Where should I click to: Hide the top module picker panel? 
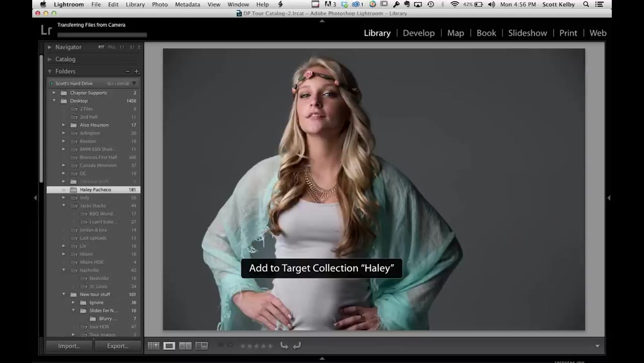pos(322,21)
